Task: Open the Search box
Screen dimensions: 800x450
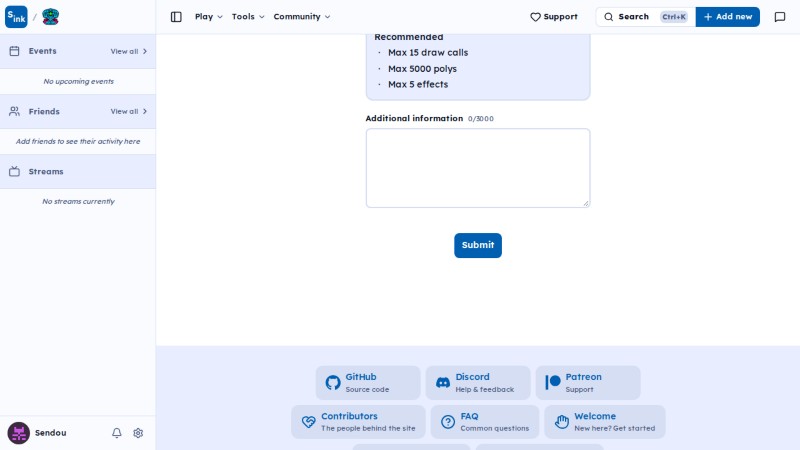Action: click(x=645, y=17)
